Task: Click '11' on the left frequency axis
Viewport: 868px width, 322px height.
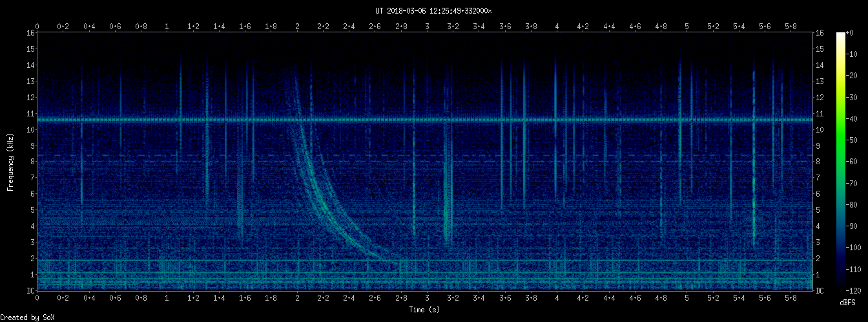Action: (30, 114)
